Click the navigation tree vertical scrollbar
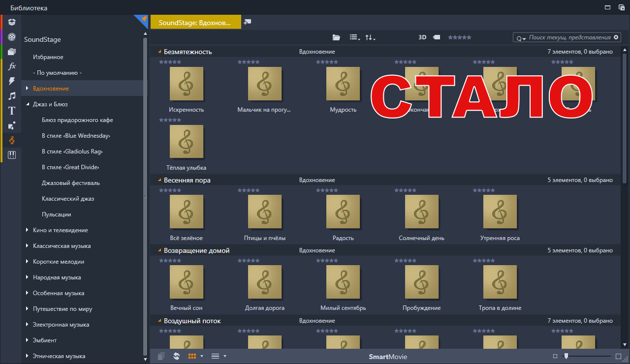 coord(145,196)
